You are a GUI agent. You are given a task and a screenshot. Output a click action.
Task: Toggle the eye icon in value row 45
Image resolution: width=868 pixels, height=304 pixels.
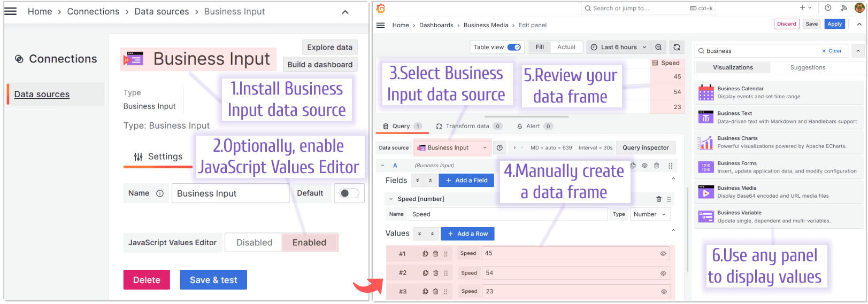[663, 254]
